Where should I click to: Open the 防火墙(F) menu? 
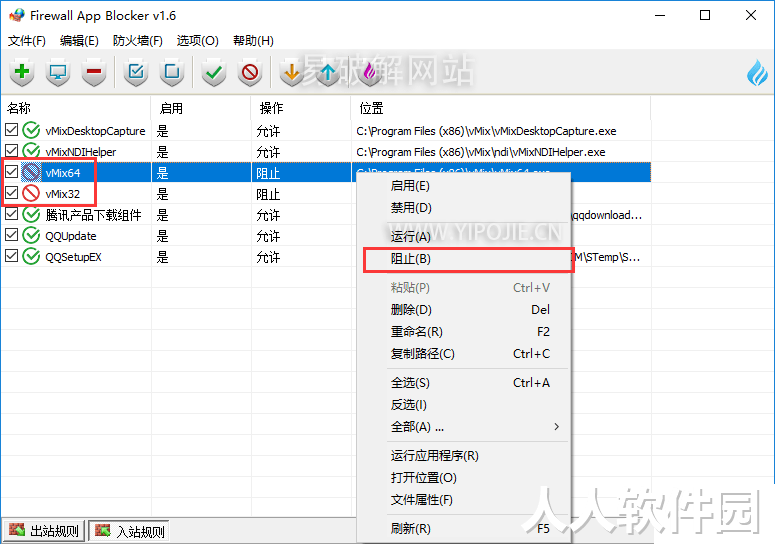(x=137, y=41)
